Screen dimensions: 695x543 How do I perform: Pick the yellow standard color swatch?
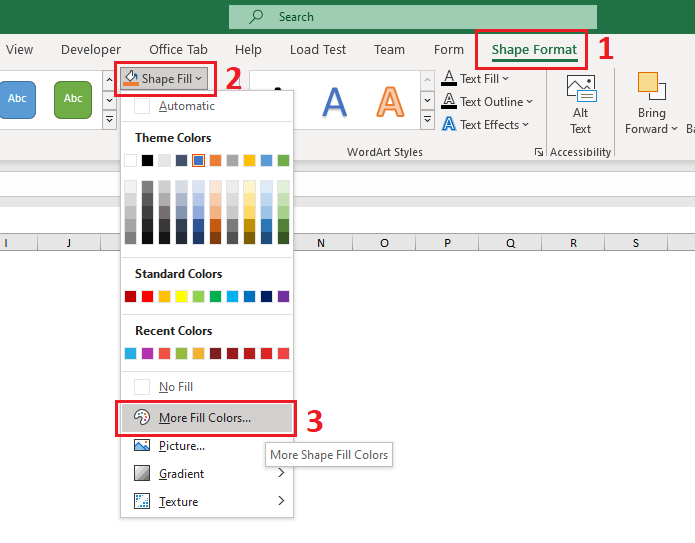(x=181, y=296)
